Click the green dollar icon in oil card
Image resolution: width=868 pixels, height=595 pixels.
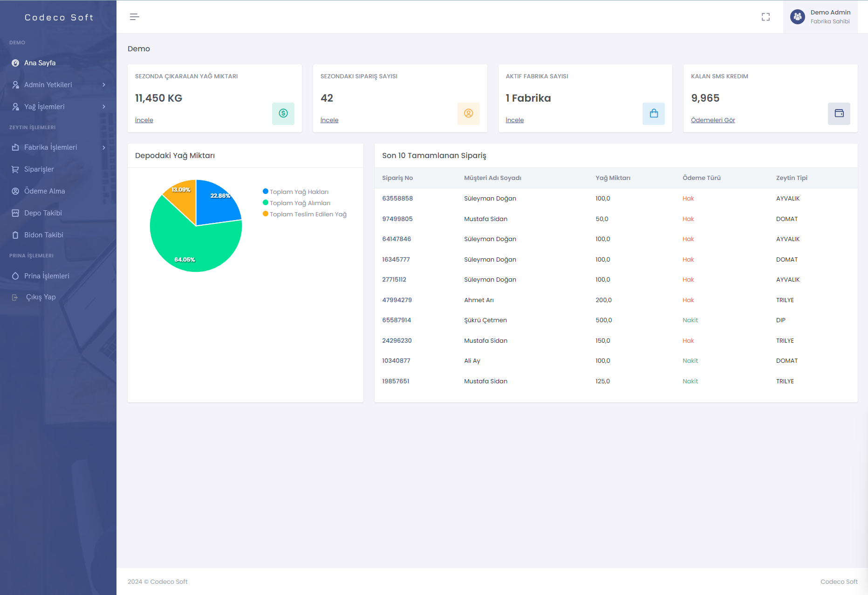(x=283, y=113)
